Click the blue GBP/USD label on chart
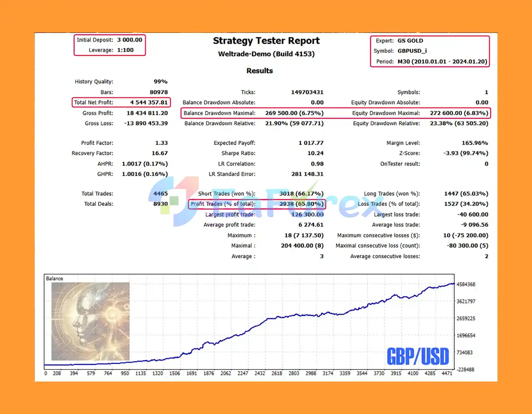The height and width of the screenshot is (414, 532). click(x=418, y=357)
